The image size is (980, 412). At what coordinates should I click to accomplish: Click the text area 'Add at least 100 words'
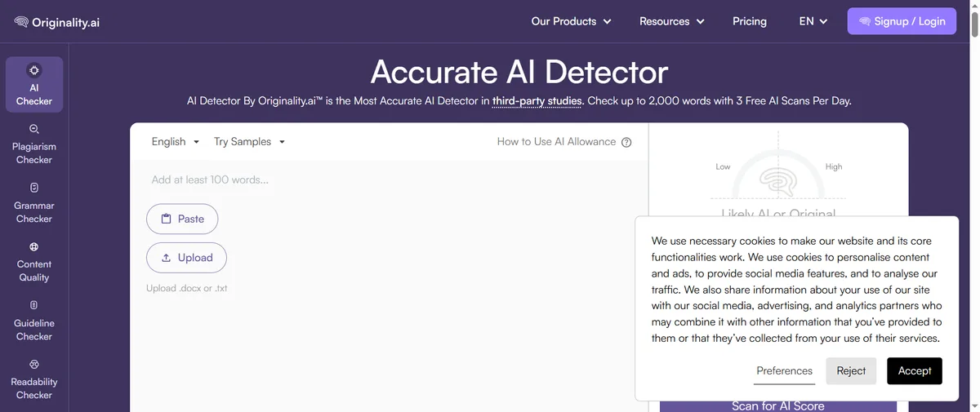pyautogui.click(x=389, y=179)
